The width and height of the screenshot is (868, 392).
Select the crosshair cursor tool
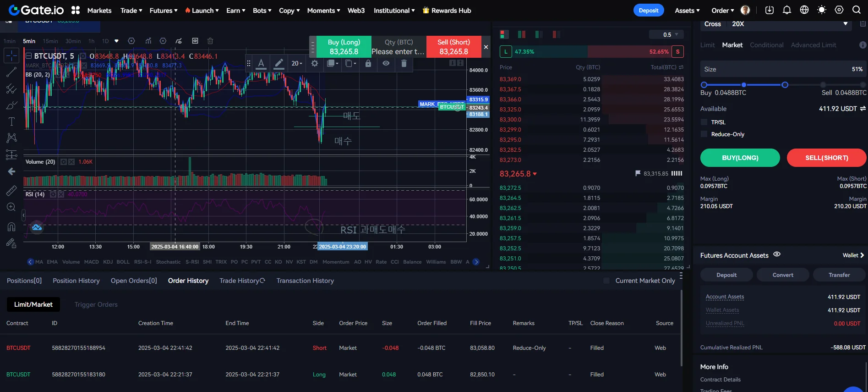(11, 56)
